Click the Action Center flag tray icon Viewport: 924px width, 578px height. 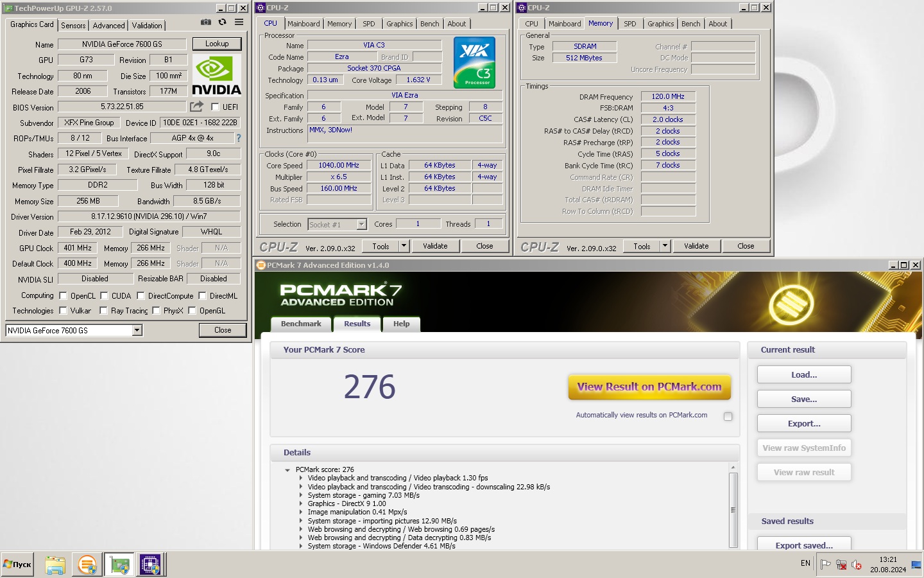826,565
